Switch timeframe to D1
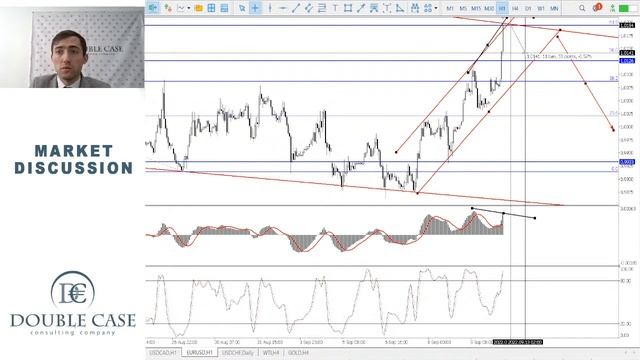 pos(528,8)
